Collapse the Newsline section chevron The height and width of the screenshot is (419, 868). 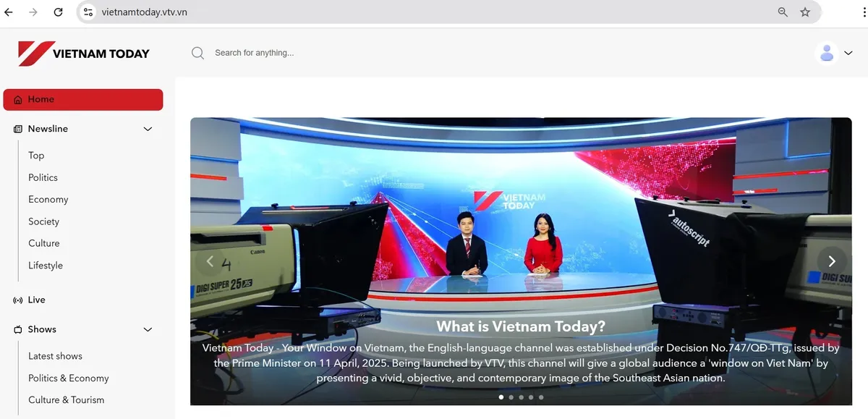tap(148, 129)
